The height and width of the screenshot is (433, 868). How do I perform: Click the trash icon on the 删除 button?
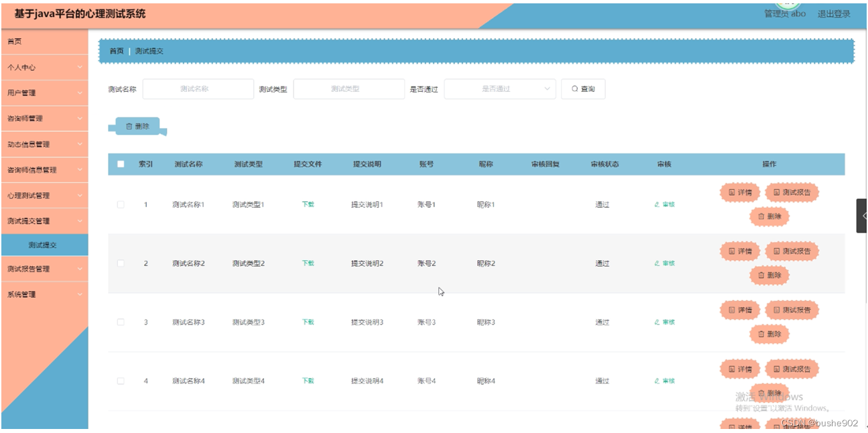[129, 125]
